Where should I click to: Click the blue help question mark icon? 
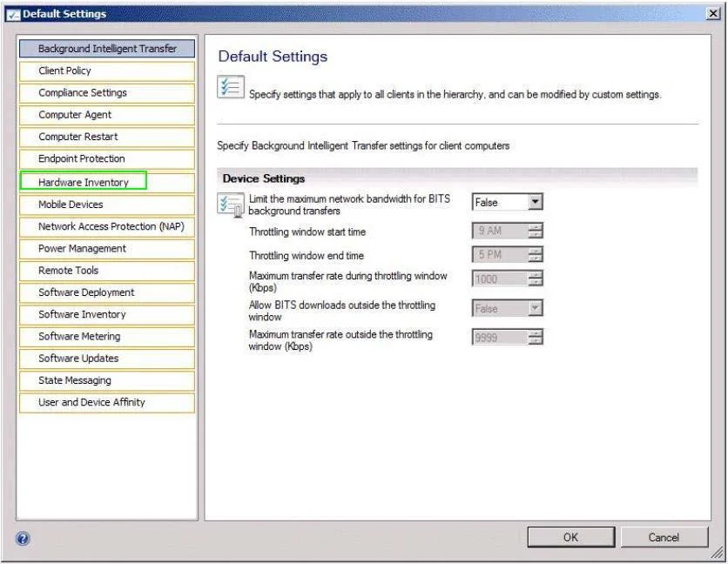23,539
